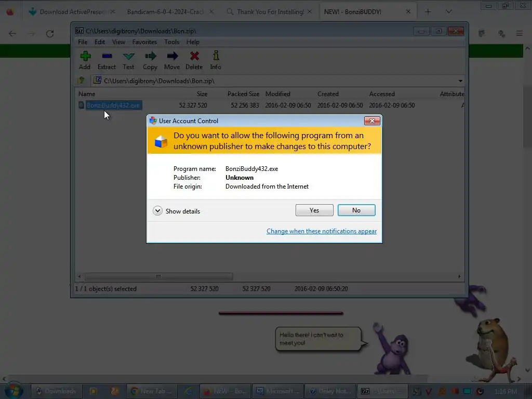Click right arrow of 7-Zip horizontal scrollbar
Image resolution: width=532 pixels, height=399 pixels.
pos(459,276)
